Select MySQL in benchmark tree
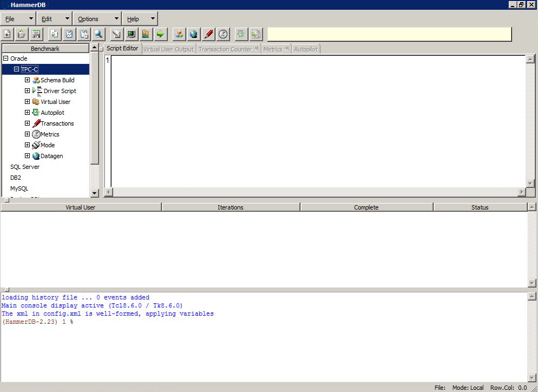This screenshot has width=538, height=392. [19, 188]
